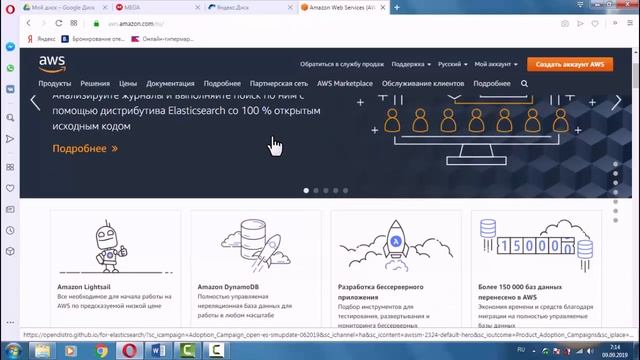This screenshot has height=360, width=640.
Task: Open the 150 000 databases card thumbnail
Action: [536, 246]
